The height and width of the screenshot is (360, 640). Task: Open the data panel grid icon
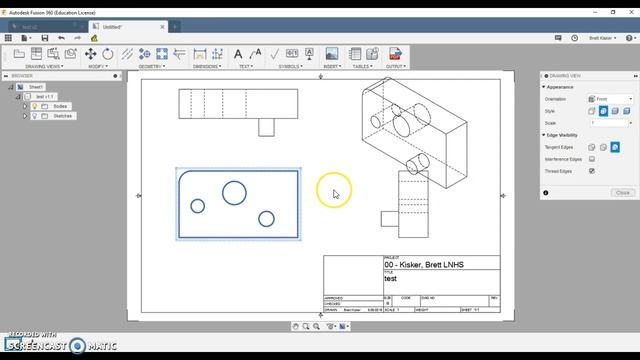[x=8, y=38]
